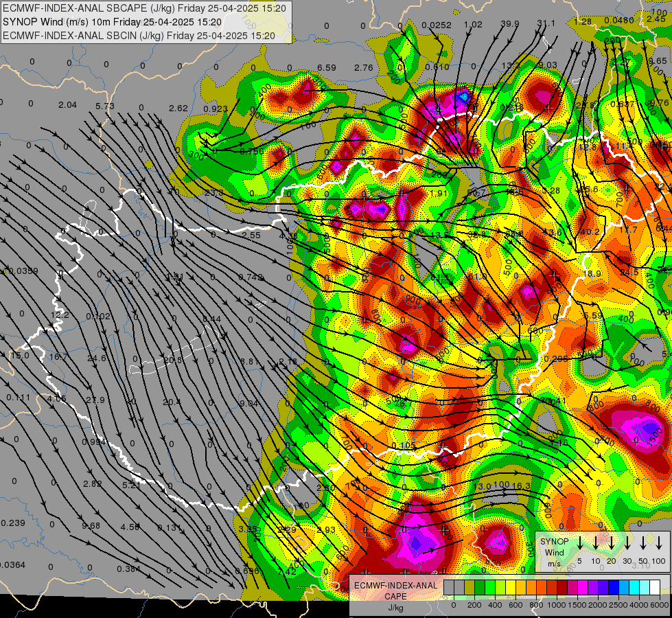This screenshot has height=618, width=672.
Task: Click the 0.0252 value near top edge
Action: (x=437, y=25)
